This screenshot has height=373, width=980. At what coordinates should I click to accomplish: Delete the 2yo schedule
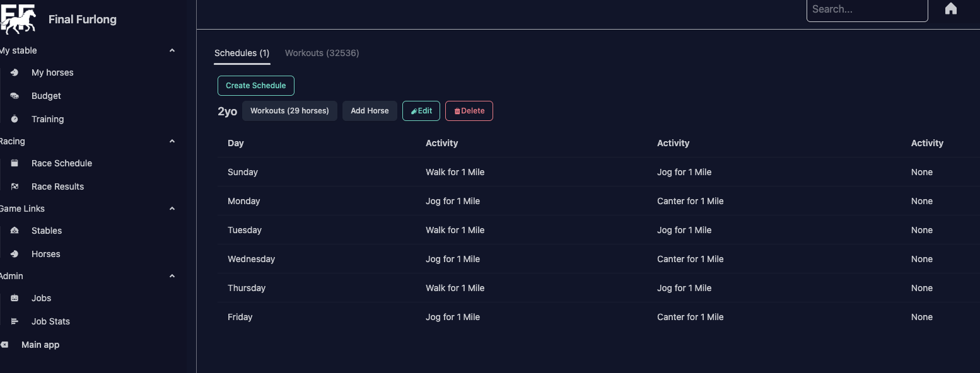coord(469,111)
